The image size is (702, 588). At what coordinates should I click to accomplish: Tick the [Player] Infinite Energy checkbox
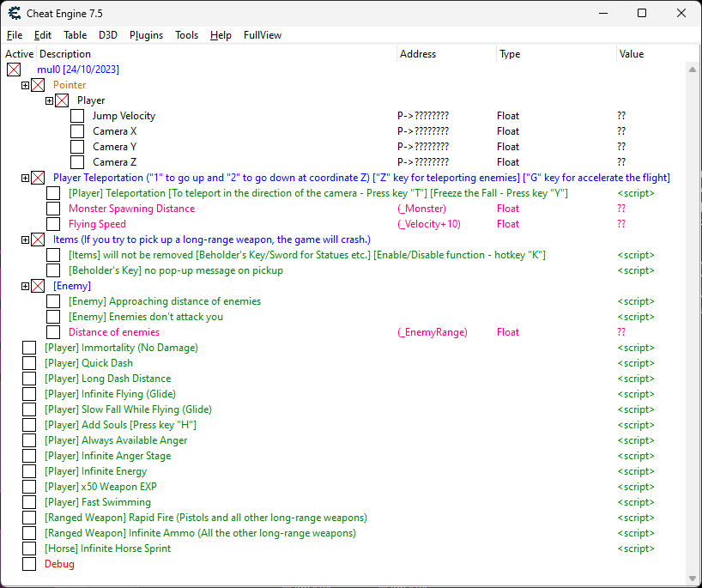(29, 471)
